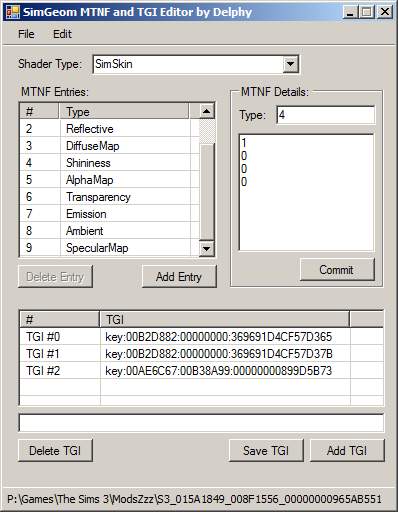Click the Add TGI button
The image size is (398, 512).
tap(347, 451)
